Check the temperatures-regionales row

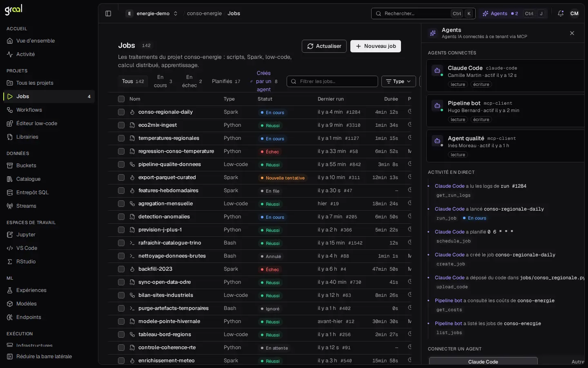pyautogui.click(x=121, y=138)
